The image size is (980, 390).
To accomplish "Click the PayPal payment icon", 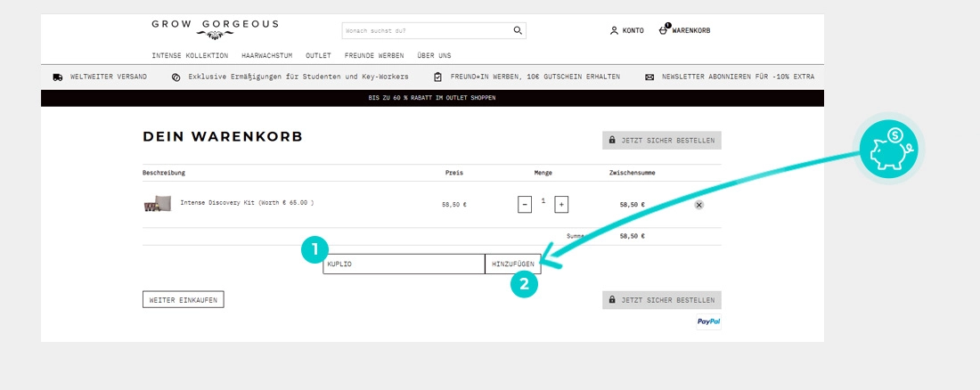I will coord(709,321).
